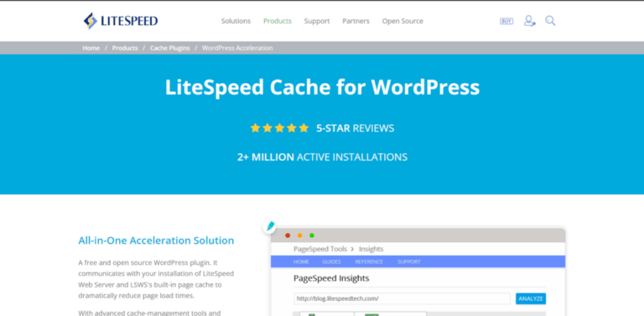The width and height of the screenshot is (644, 316).
Task: Click the orange dot in mock browser window
Action: coord(300,236)
